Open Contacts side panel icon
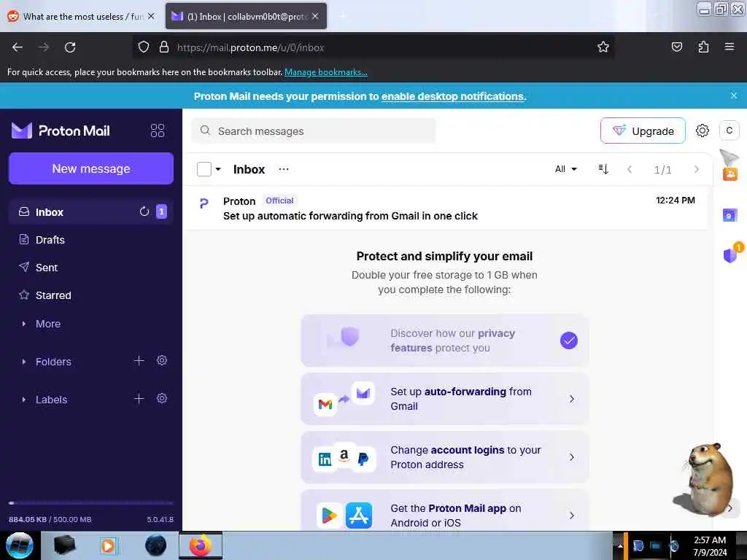 click(729, 174)
